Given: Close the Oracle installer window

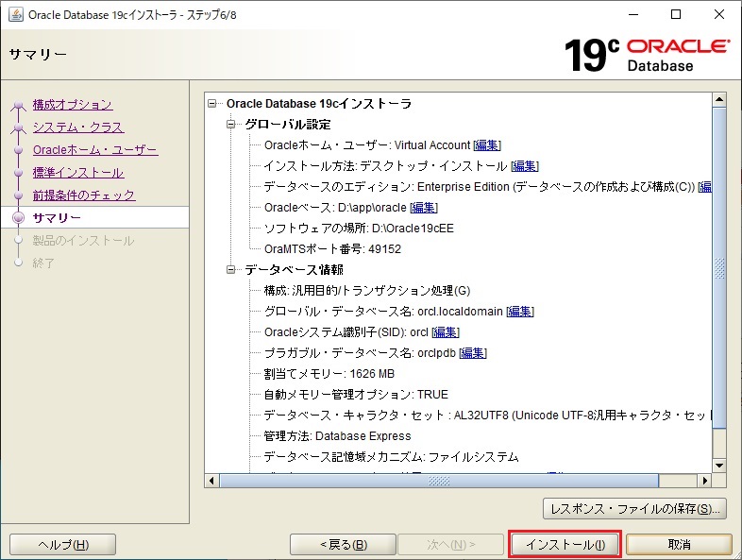Looking at the screenshot, I should [719, 15].
